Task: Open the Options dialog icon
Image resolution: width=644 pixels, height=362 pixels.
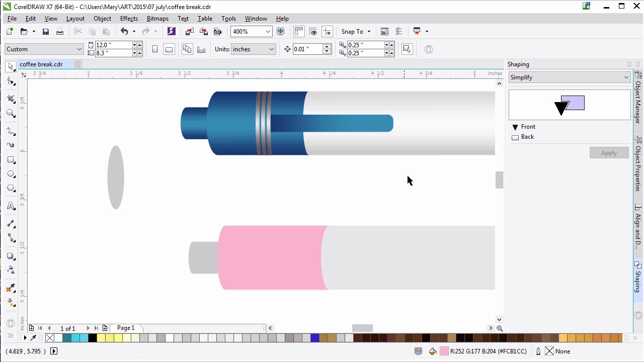Action: click(x=398, y=31)
